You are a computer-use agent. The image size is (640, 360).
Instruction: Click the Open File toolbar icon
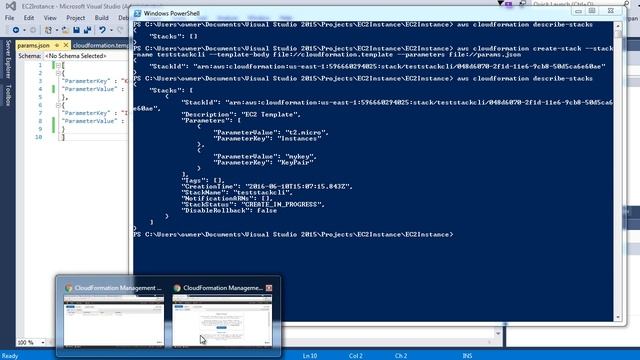point(65,30)
